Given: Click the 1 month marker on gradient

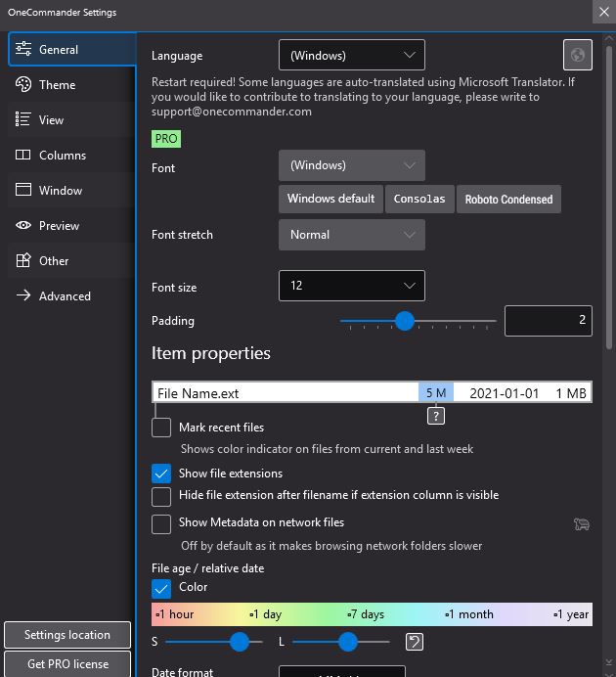Looking at the screenshot, I should point(469,614).
